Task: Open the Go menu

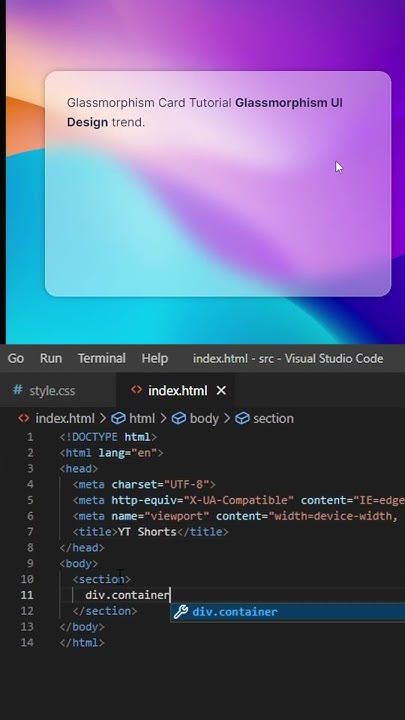Action: point(16,358)
